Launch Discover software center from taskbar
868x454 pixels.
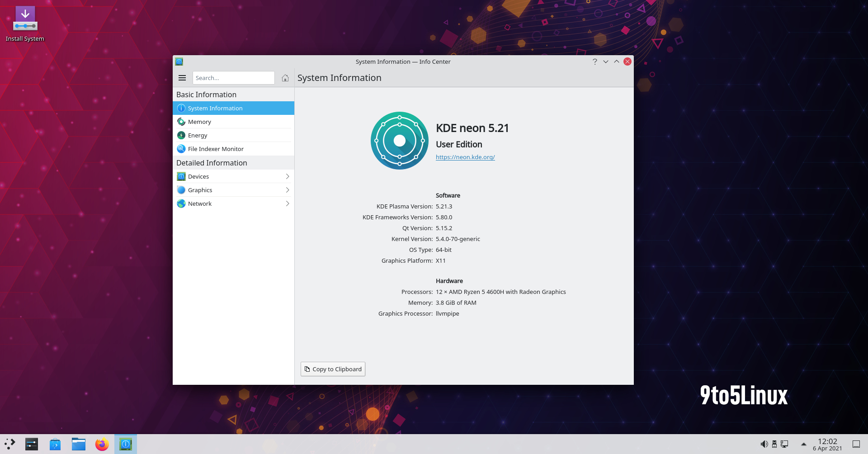55,444
